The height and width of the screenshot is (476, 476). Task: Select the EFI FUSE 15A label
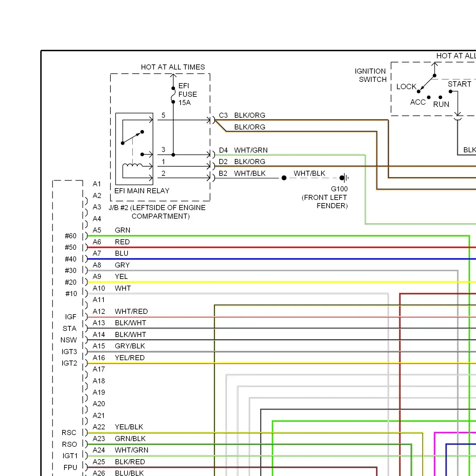click(188, 94)
